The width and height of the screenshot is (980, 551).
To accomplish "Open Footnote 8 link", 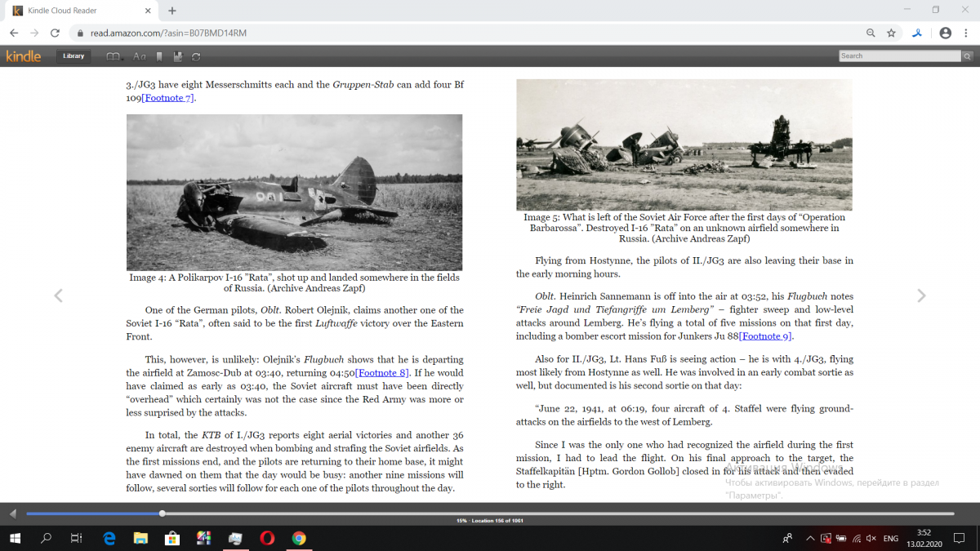I will pos(383,373).
